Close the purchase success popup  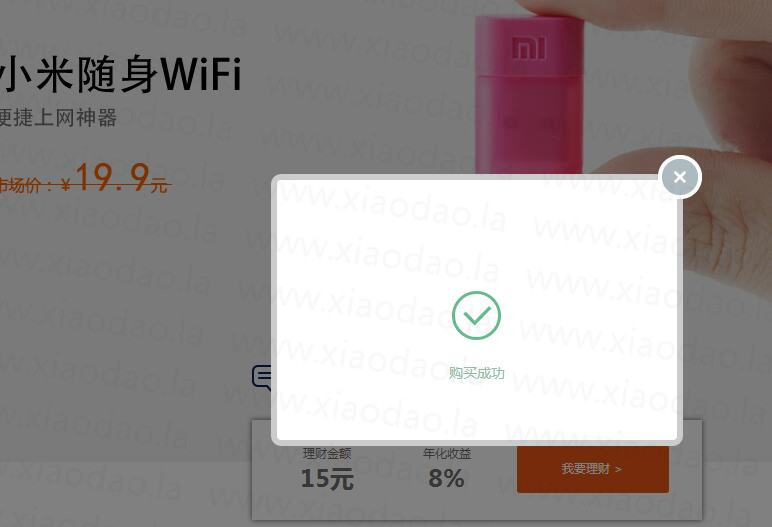coord(679,177)
